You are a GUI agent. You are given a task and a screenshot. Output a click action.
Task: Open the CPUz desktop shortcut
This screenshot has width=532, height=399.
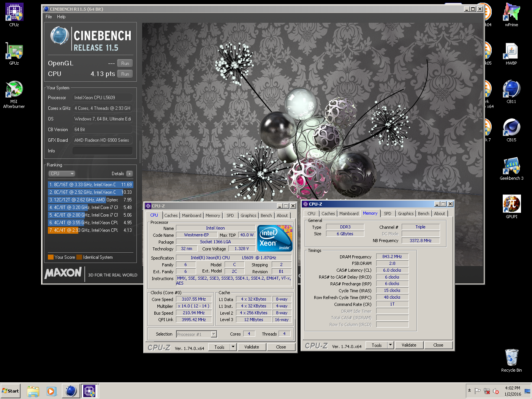14,15
